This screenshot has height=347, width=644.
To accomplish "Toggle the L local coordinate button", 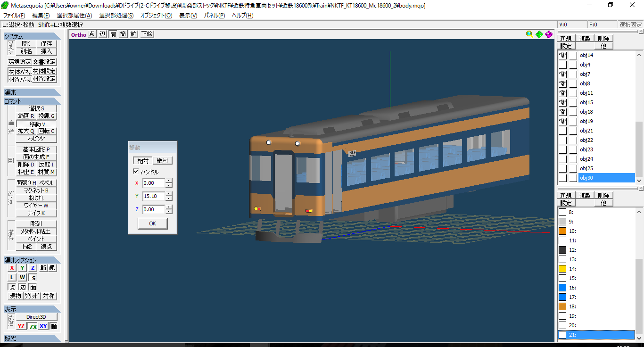I will 12,278.
